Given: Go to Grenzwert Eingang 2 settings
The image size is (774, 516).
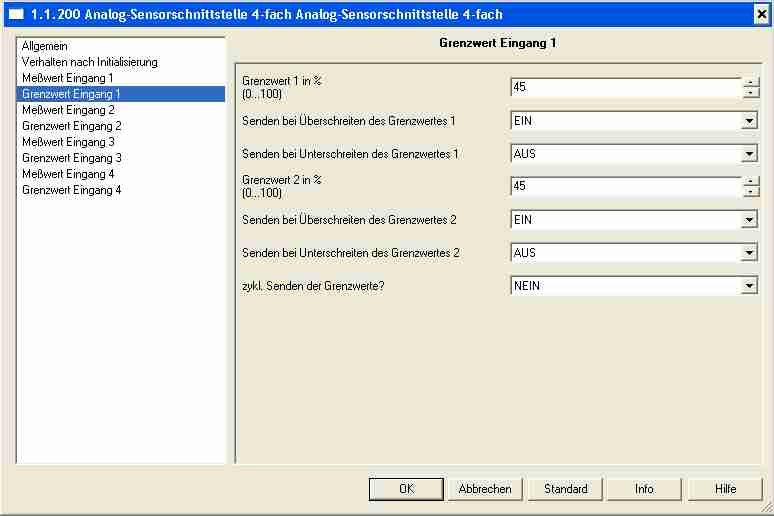Looking at the screenshot, I should click(71, 126).
